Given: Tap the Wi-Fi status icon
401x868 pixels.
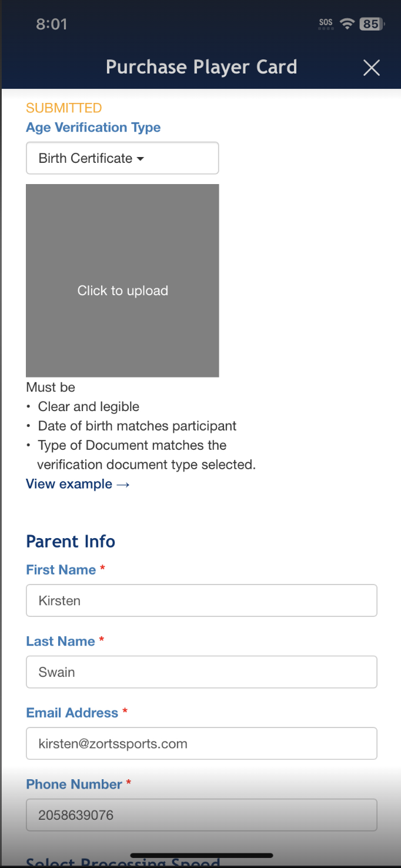Looking at the screenshot, I should [x=347, y=24].
